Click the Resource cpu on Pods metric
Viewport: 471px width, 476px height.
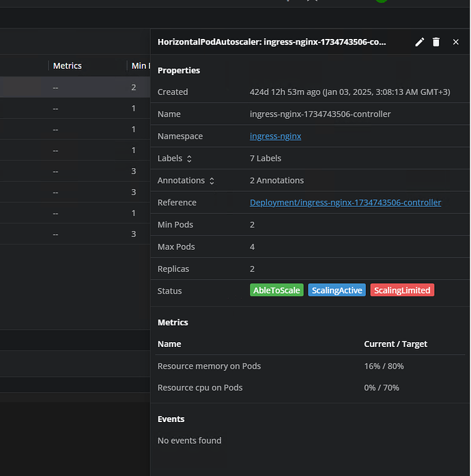[x=200, y=387]
